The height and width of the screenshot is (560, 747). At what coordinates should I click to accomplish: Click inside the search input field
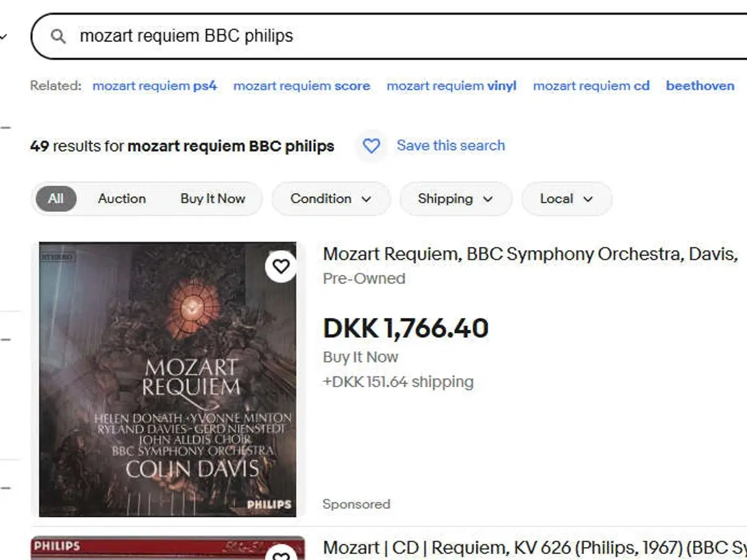coord(233,36)
